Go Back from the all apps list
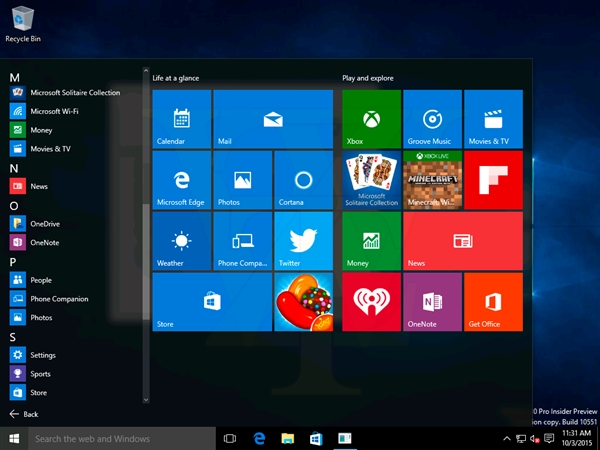Image resolution: width=600 pixels, height=450 pixels. [x=24, y=414]
